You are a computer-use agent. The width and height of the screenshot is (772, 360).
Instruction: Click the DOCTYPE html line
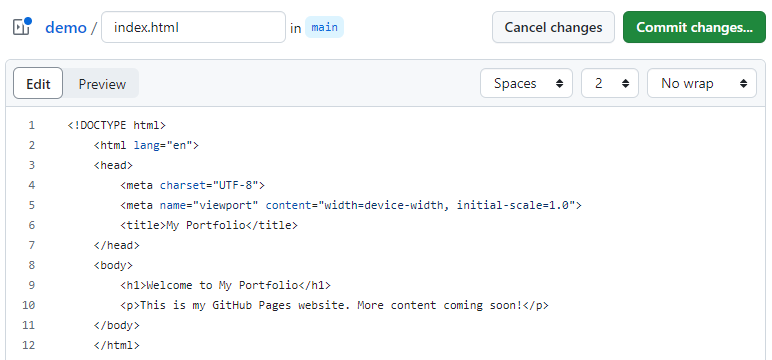[117, 125]
